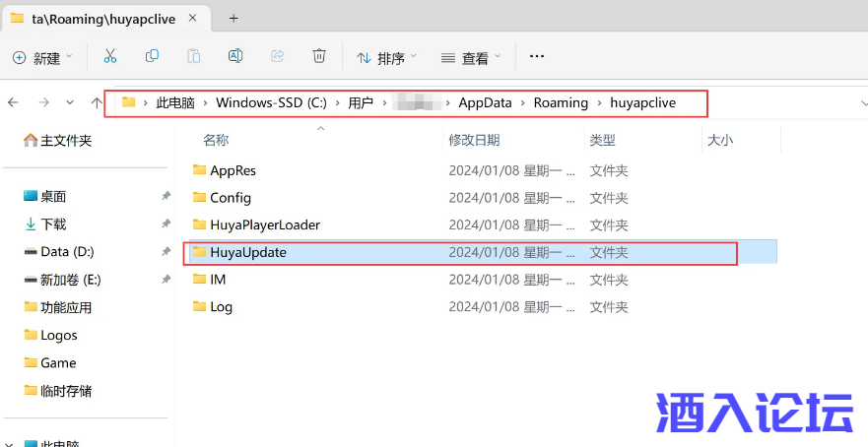Open 下载 (Downloads) in sidebar
868x447 pixels.
[53, 224]
